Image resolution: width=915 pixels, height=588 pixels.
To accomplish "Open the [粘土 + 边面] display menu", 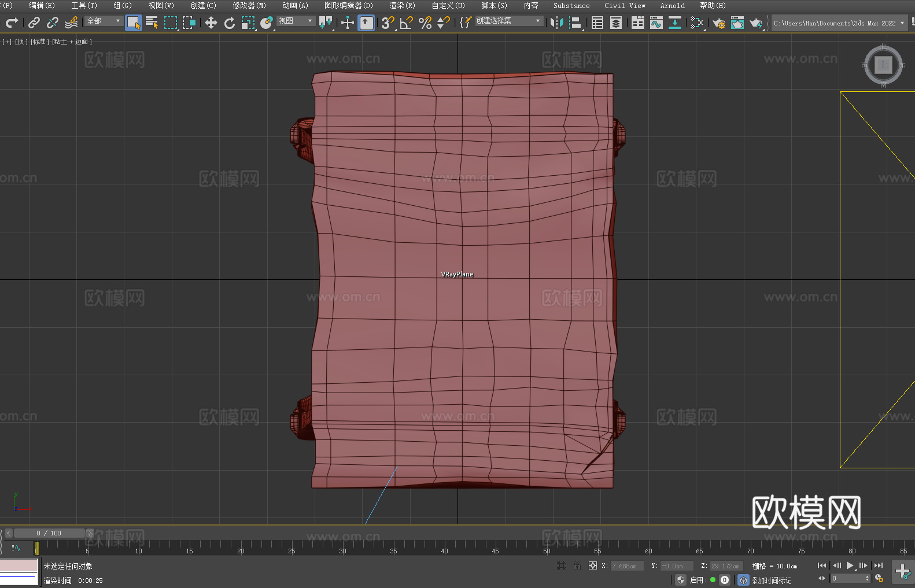I will [x=72, y=42].
